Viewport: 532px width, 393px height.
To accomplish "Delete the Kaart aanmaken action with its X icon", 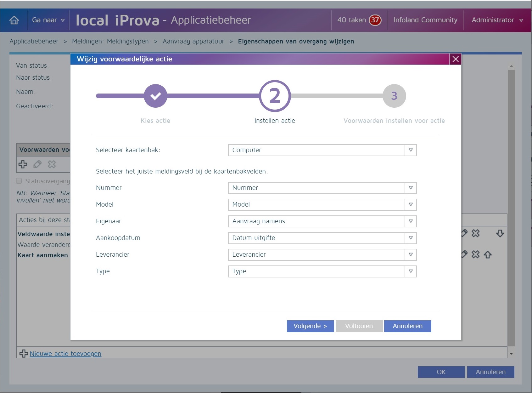I will (476, 255).
